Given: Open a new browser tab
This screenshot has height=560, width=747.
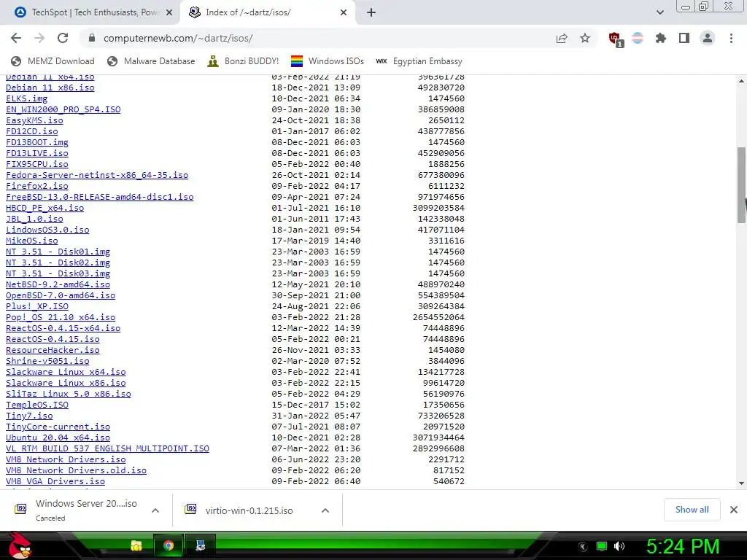Looking at the screenshot, I should [371, 12].
